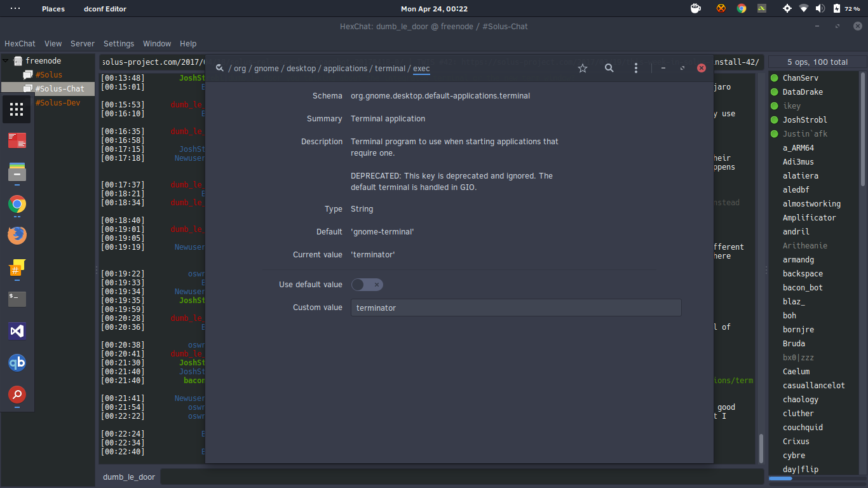Select casuallancelot in the user list
Image resolution: width=868 pixels, height=488 pixels.
(813, 386)
